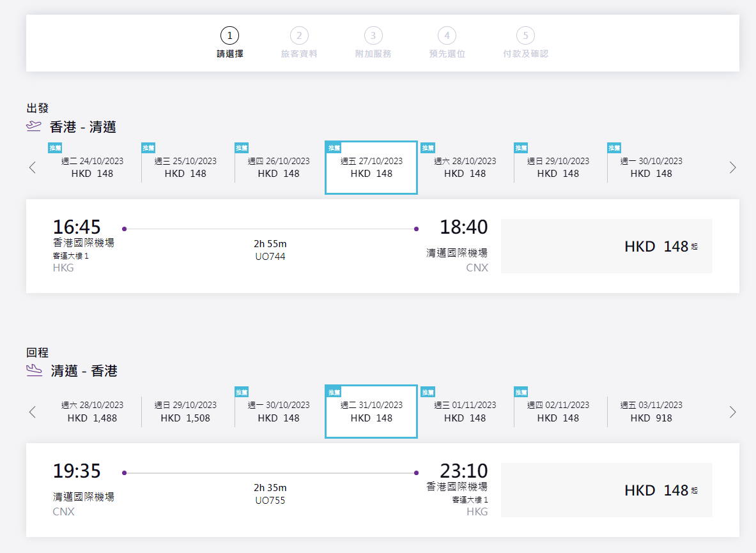Expand later departure dates with right chevron
The width and height of the screenshot is (756, 553).
(x=732, y=167)
